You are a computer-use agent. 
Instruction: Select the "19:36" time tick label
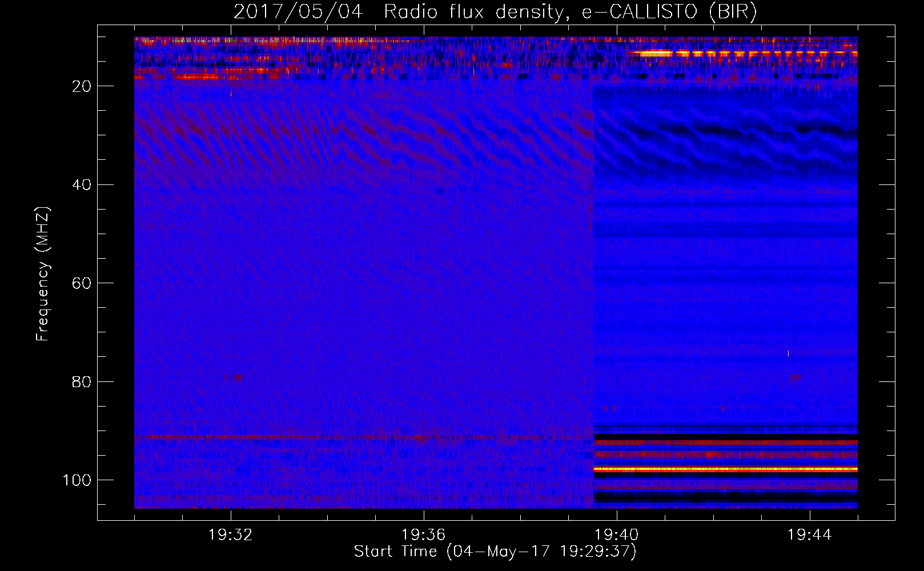pyautogui.click(x=423, y=535)
